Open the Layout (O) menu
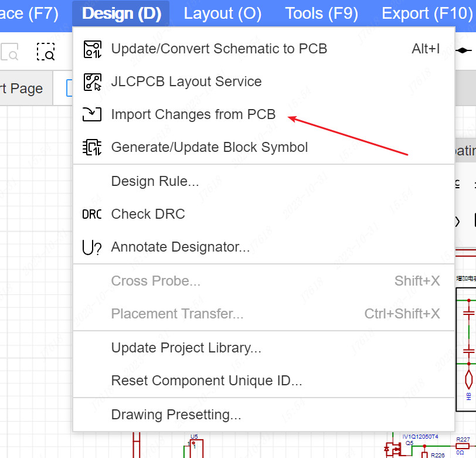Viewport: 476px width, 458px height. tap(223, 13)
